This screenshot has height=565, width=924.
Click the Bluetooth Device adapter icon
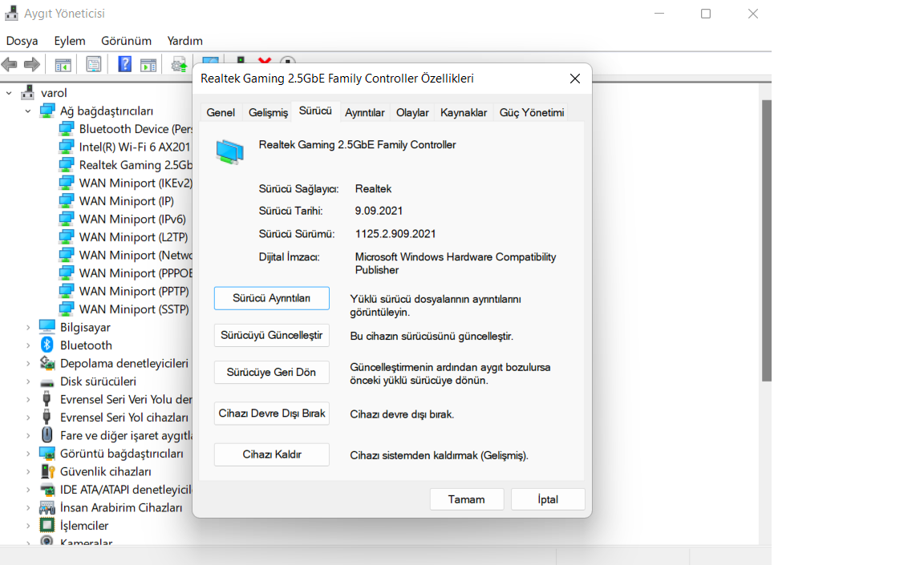point(67,128)
